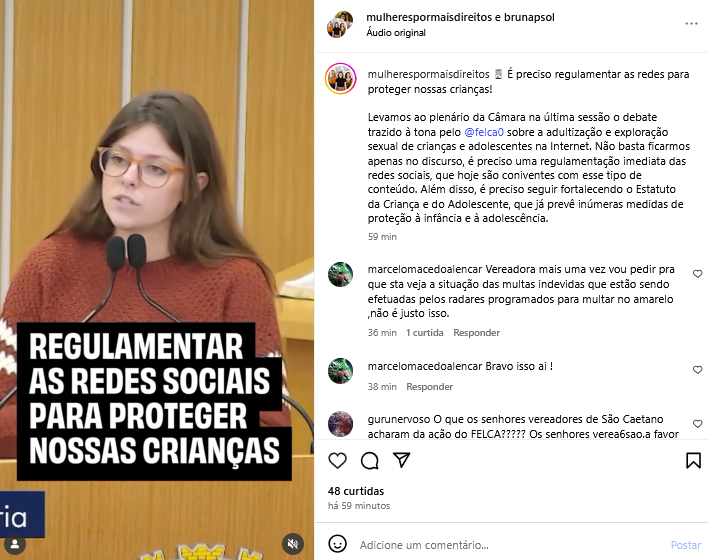Viewport: 708px width, 560px height.
Task: Open the emoji picker smiley icon
Action: click(x=337, y=544)
